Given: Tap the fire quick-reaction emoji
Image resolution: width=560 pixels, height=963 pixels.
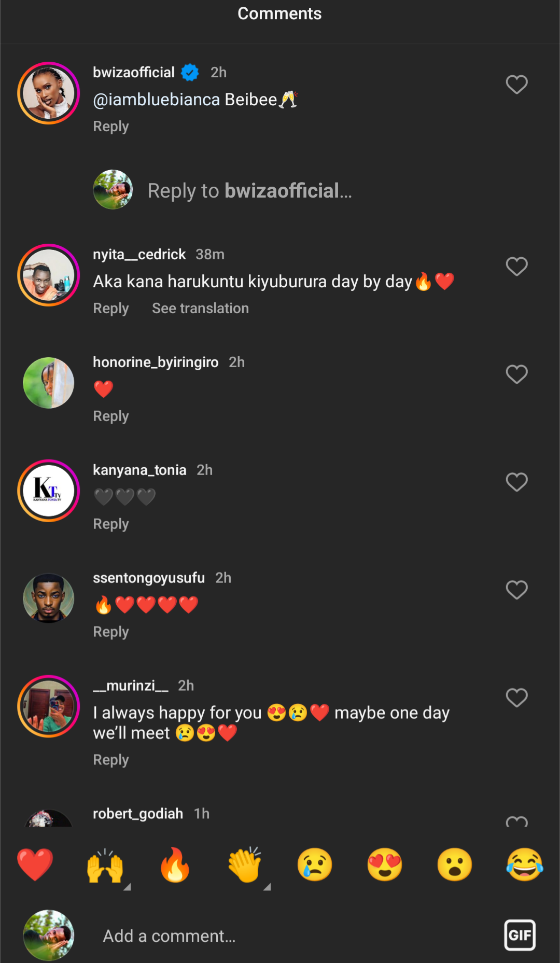Looking at the screenshot, I should [x=175, y=864].
